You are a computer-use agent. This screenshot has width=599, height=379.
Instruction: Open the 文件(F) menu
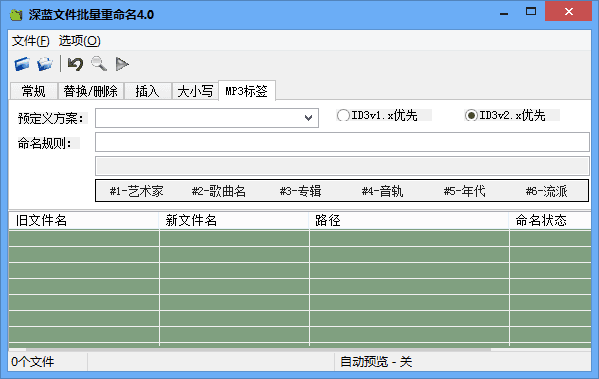pyautogui.click(x=31, y=41)
